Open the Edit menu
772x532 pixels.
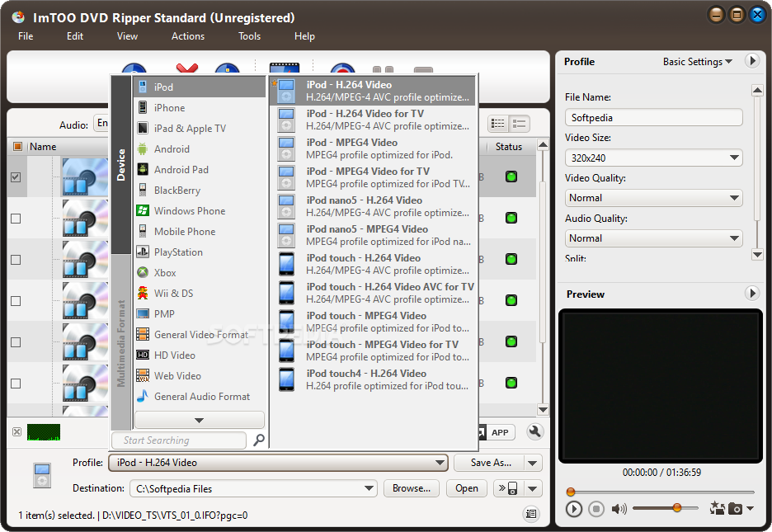pos(75,36)
